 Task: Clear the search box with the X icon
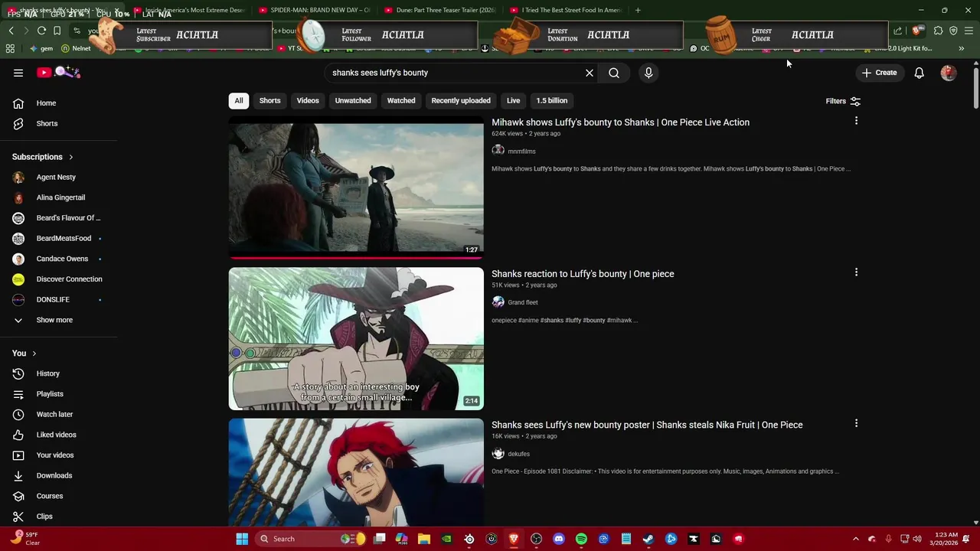590,73
